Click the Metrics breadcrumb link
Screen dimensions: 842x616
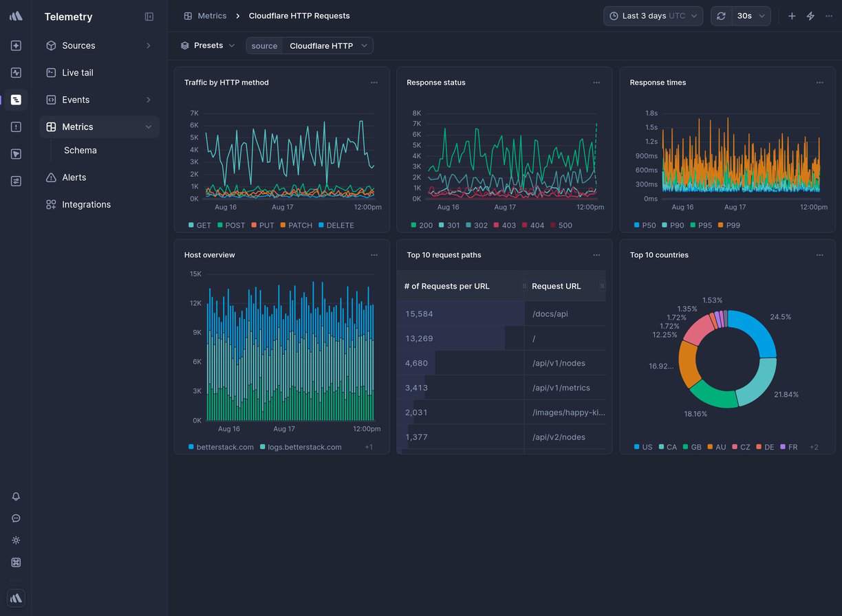click(x=212, y=16)
